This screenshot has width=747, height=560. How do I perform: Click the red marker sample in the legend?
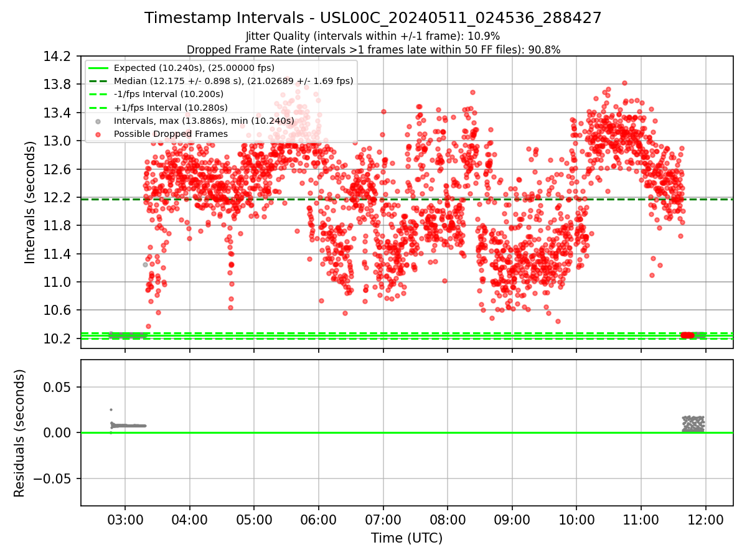[x=98, y=134]
